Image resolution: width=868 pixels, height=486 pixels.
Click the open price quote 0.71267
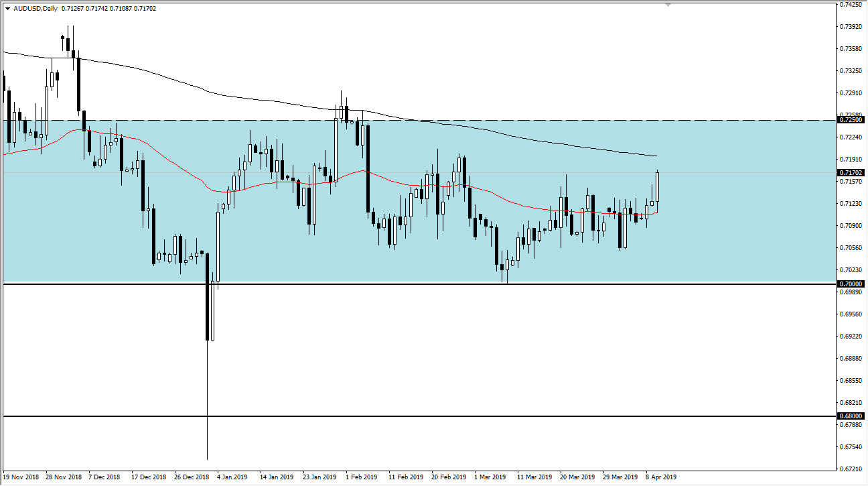72,9
